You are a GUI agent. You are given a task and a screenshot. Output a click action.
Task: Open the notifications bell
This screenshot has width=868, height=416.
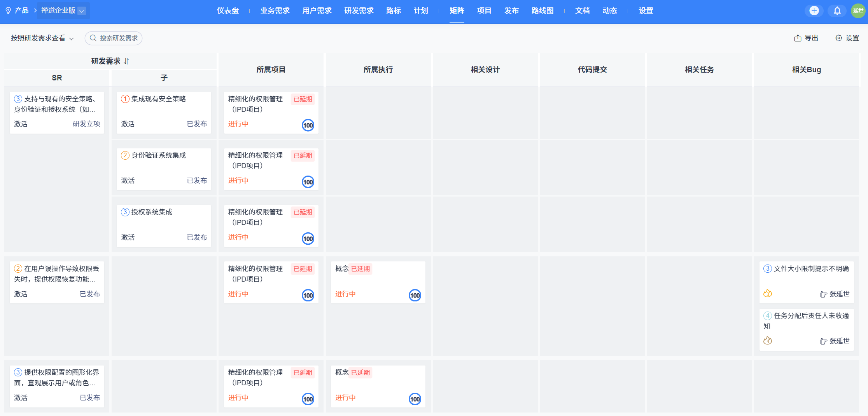(837, 10)
